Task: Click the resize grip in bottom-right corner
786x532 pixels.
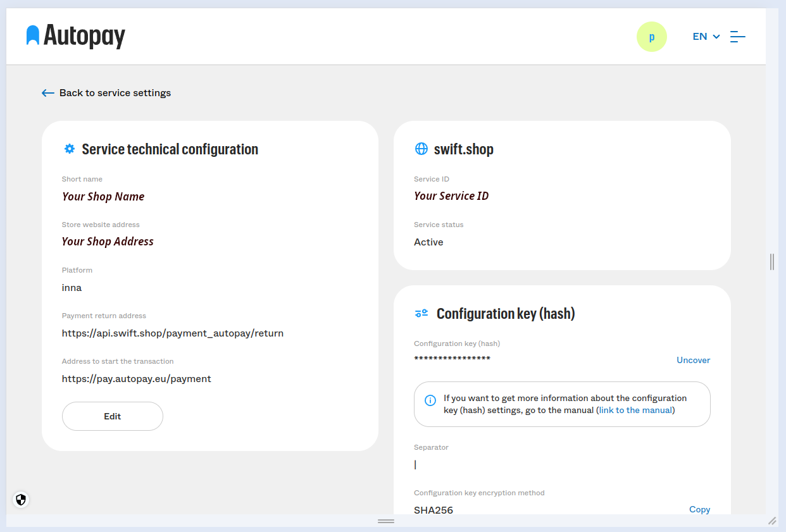Action: tap(772, 521)
